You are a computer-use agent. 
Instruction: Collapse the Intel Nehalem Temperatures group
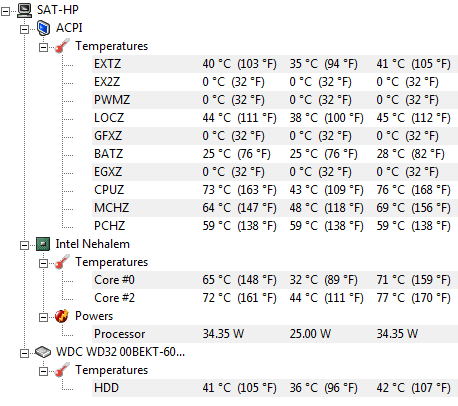(43, 264)
